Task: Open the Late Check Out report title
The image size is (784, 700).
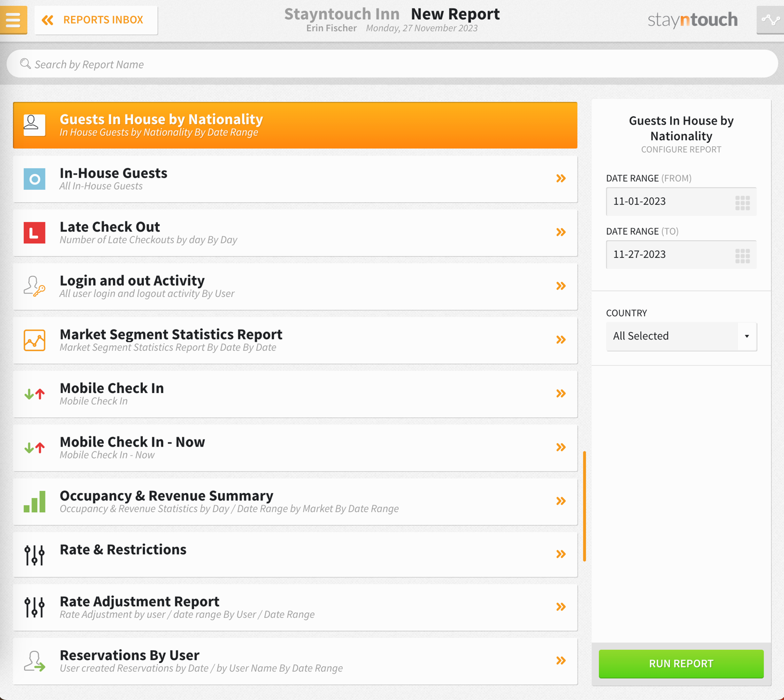Action: (x=110, y=227)
